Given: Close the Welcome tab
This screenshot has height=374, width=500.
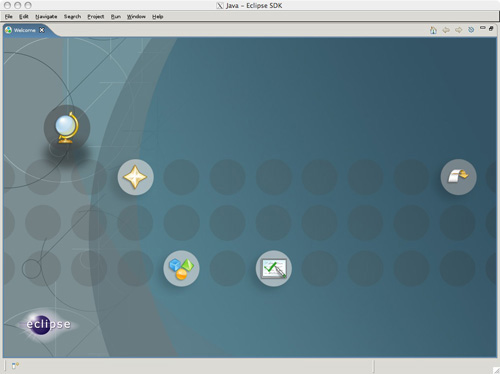Looking at the screenshot, I should click(42, 30).
